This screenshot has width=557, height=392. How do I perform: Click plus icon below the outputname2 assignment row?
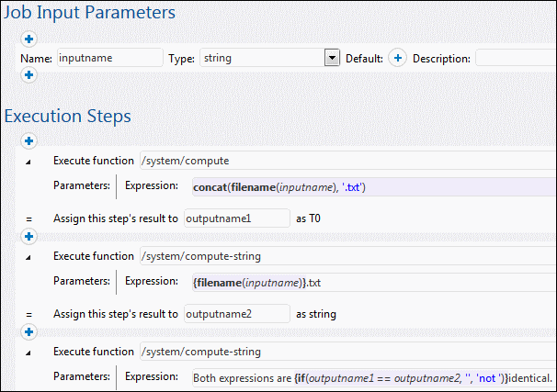click(x=28, y=331)
